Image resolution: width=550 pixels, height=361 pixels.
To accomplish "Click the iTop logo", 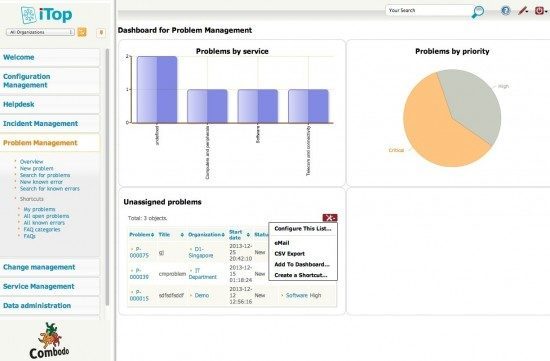I will click(46, 15).
